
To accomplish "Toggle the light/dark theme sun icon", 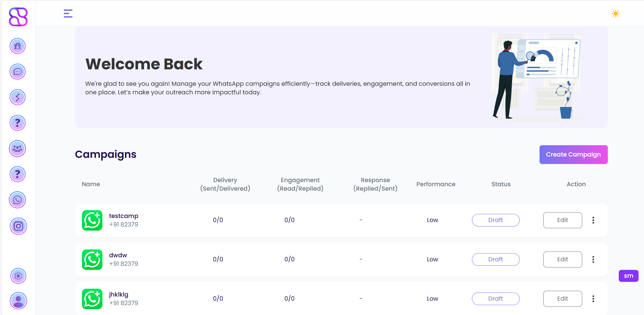I will [615, 14].
